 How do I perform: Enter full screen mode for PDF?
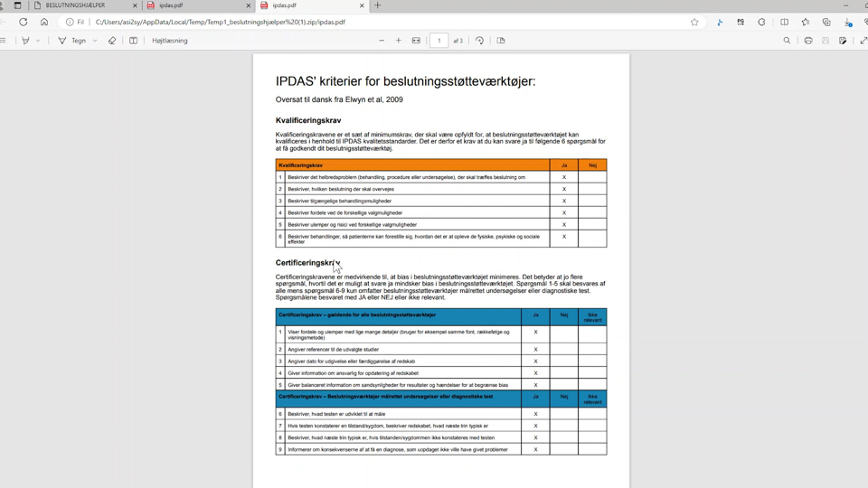[x=863, y=41]
